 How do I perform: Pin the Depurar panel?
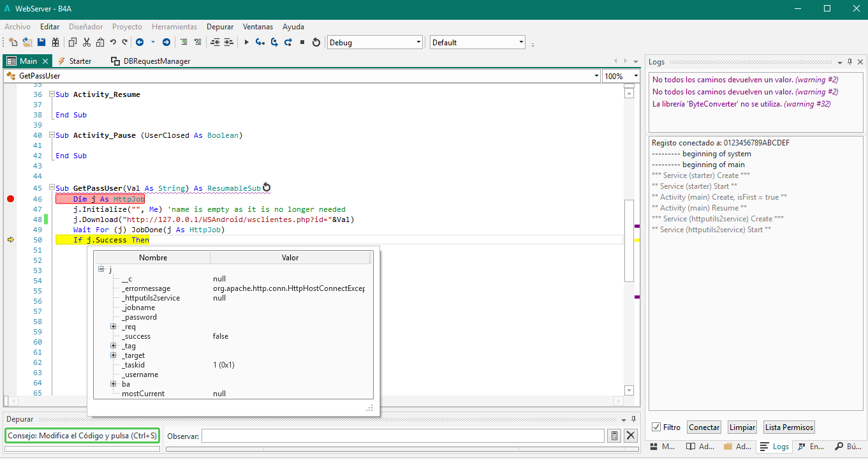coord(633,419)
